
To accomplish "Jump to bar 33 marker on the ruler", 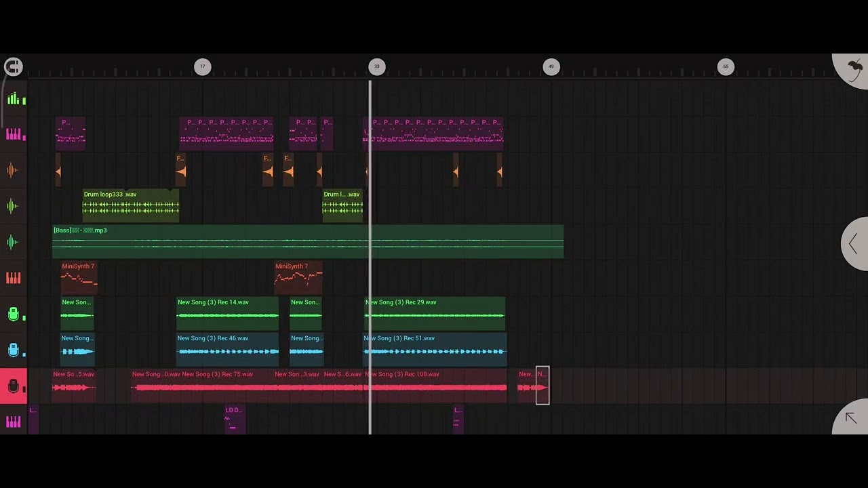I will click(376, 66).
